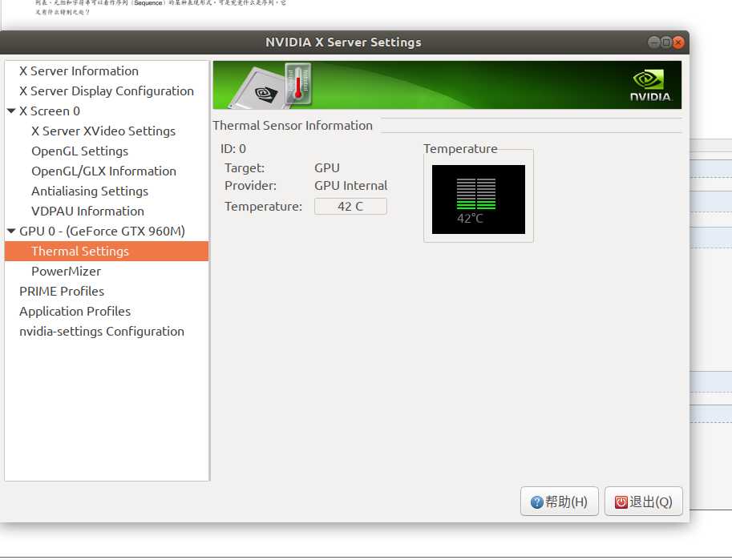This screenshot has height=560, width=732.
Task: Close the NVIDIA X Server Settings window
Action: 678,42
